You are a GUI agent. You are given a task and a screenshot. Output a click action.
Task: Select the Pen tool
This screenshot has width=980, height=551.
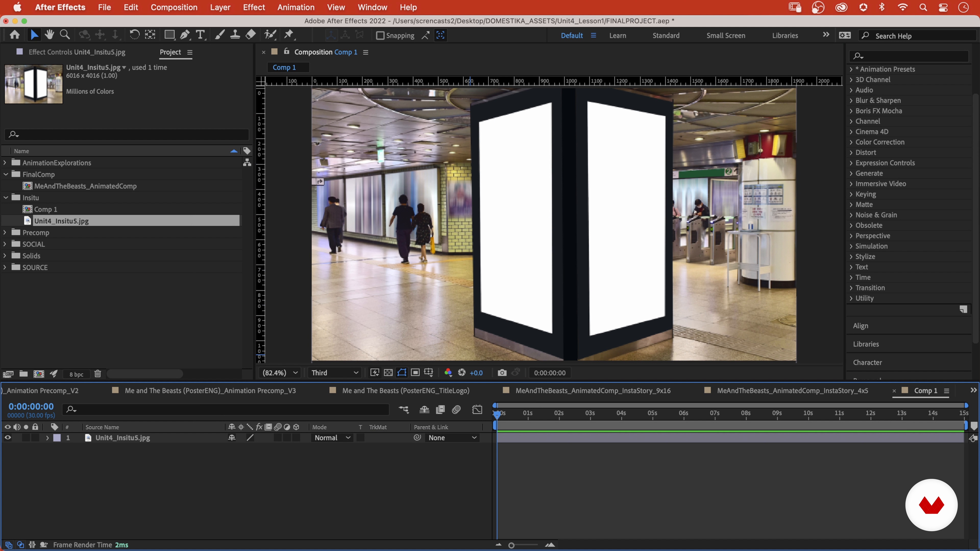click(x=185, y=35)
